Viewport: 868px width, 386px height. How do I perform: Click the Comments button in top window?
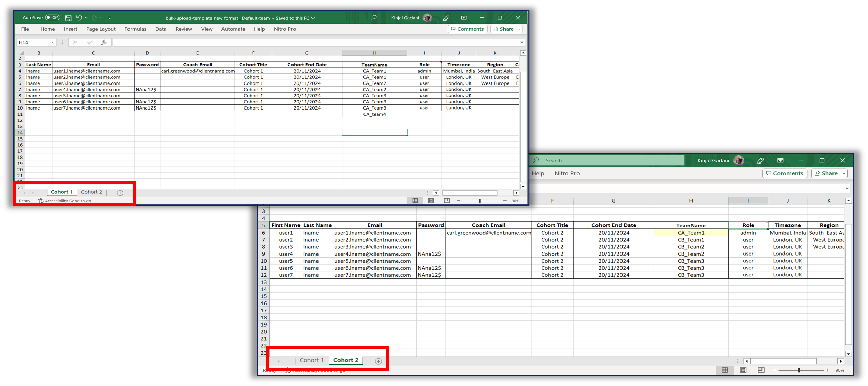coord(467,29)
